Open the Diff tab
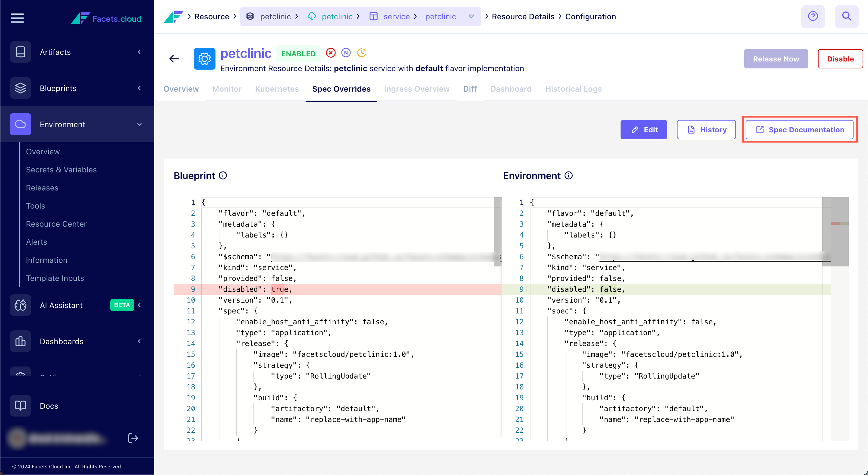This screenshot has height=475, width=868. coord(470,89)
